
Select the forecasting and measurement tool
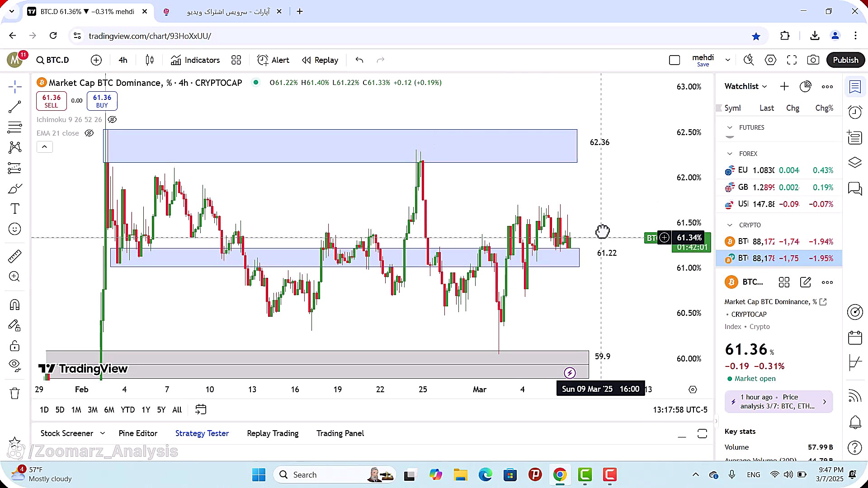point(15,168)
